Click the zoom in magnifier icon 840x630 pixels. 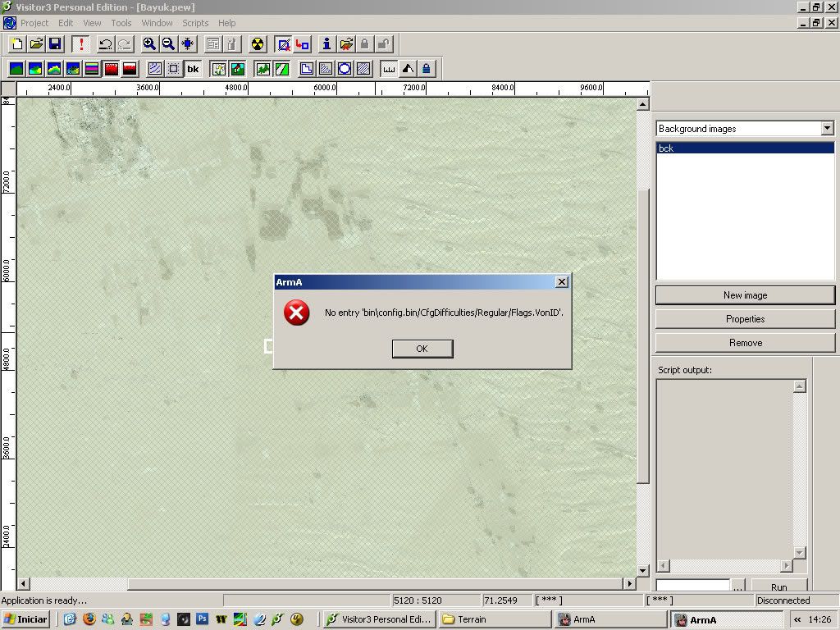click(149, 44)
